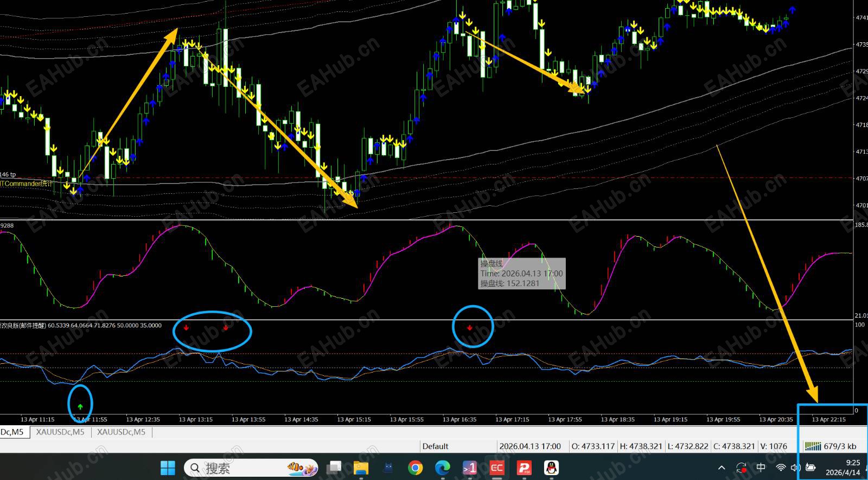Click the 操盘线 tooltip over indicator
The image size is (868, 480).
click(x=522, y=273)
